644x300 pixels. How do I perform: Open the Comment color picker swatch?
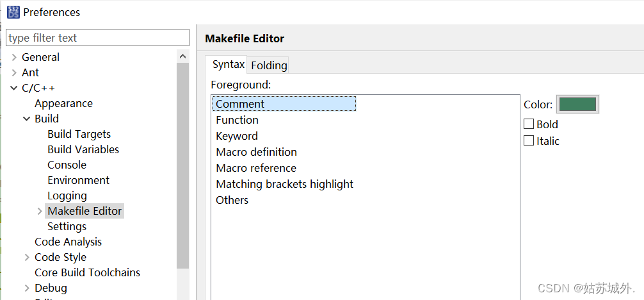coord(577,104)
